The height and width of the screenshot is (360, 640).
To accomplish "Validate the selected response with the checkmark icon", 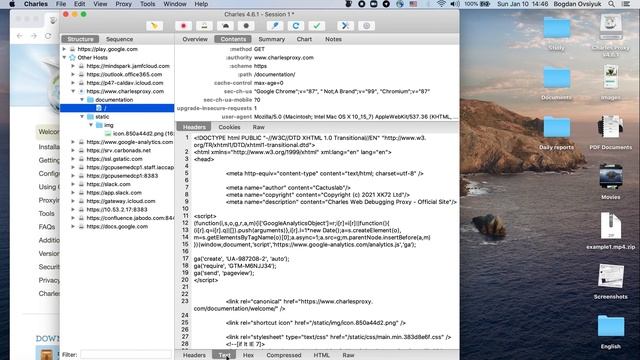I will point(317,26).
